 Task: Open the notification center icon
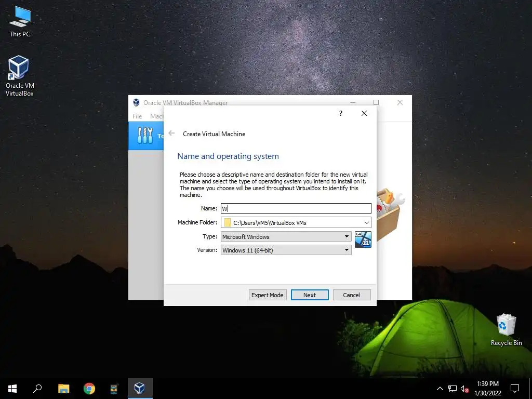(515, 389)
